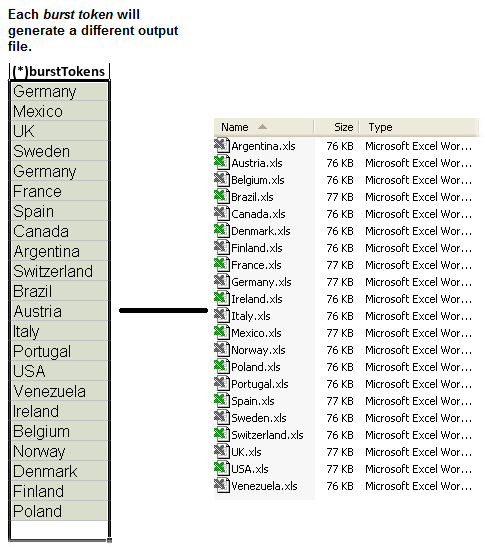
Task: Click the 76 KB size of Poland.xls
Action: (x=340, y=367)
